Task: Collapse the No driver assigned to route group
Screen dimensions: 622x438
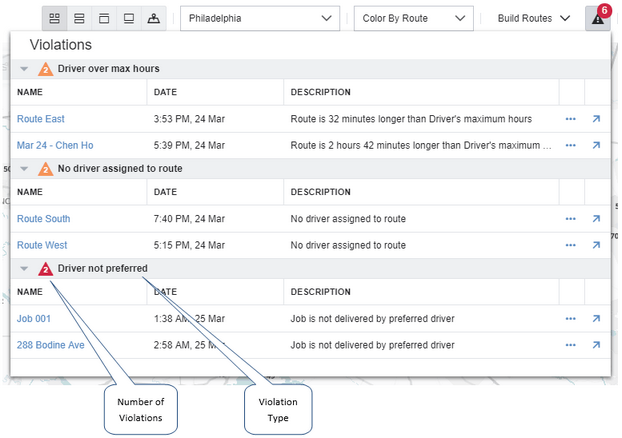Action: click(x=24, y=169)
